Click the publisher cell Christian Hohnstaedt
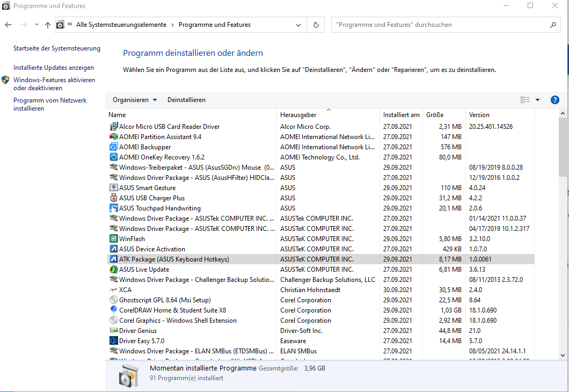This screenshot has width=569, height=392. 310,290
